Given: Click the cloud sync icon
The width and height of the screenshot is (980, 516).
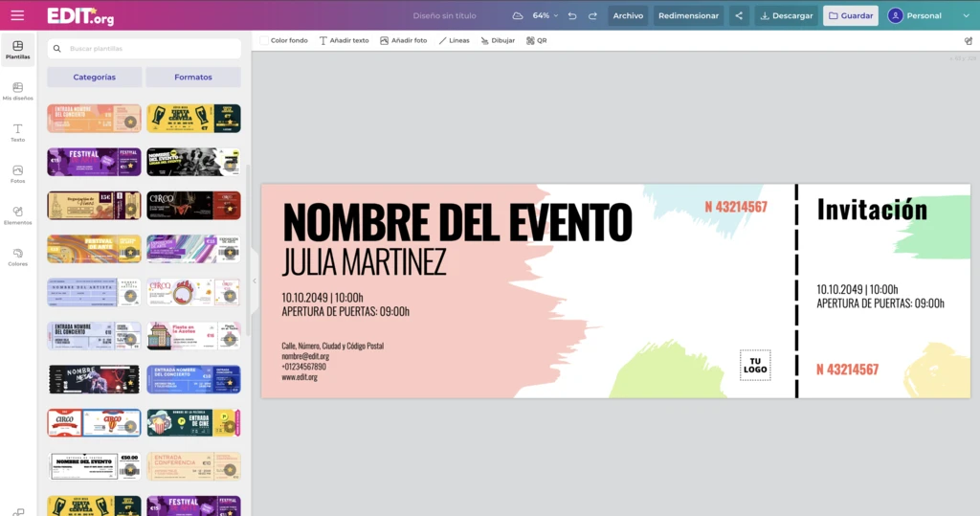Looking at the screenshot, I should (x=518, y=16).
